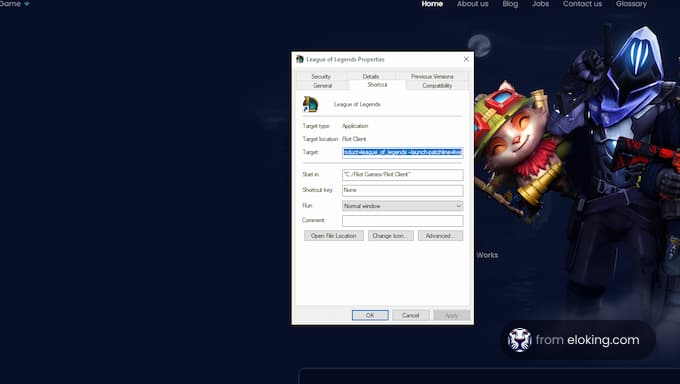Click the Comment field
The height and width of the screenshot is (384, 680).
402,221
